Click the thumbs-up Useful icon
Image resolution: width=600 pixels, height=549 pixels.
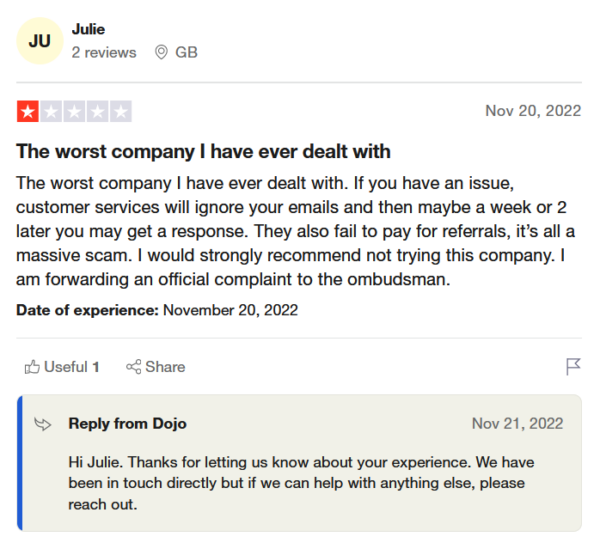32,367
